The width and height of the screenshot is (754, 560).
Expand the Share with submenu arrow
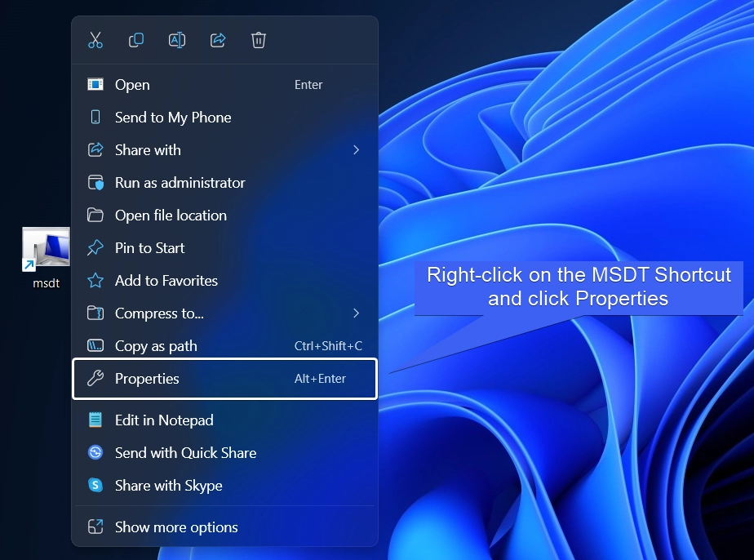[x=357, y=150]
